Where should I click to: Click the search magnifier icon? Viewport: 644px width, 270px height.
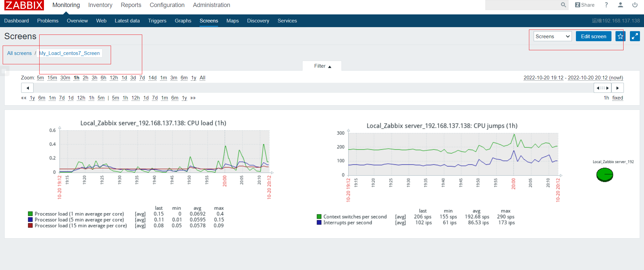(563, 5)
